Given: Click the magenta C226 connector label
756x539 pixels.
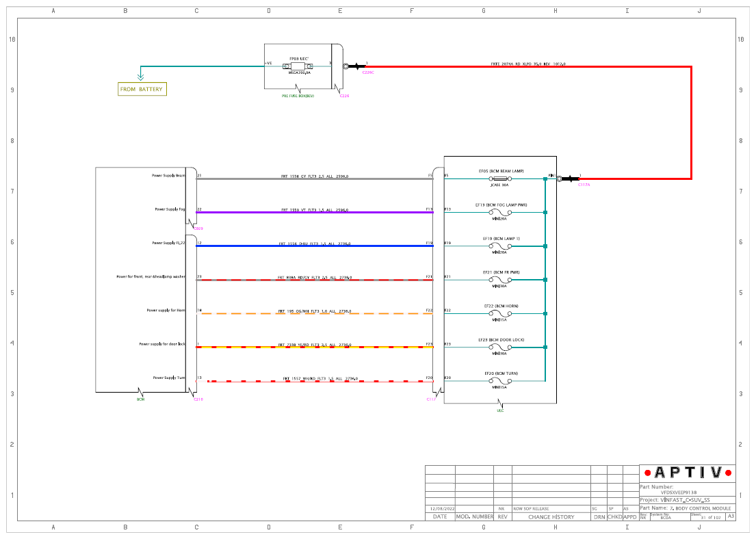Looking at the screenshot, I should [344, 96].
